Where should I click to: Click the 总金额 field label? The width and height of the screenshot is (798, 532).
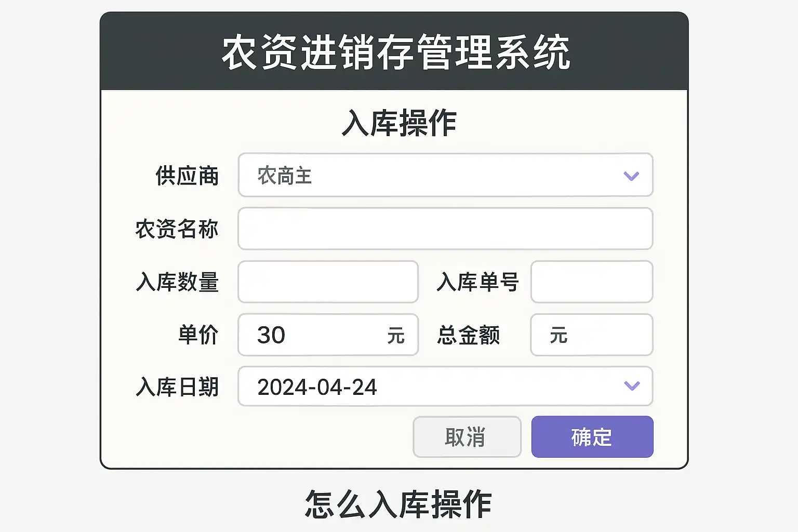coord(468,335)
